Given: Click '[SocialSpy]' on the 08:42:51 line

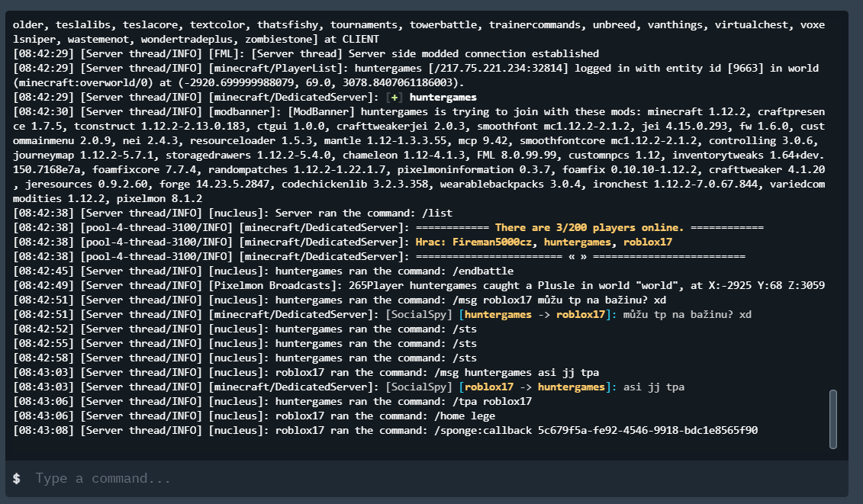Looking at the screenshot, I should [x=419, y=314].
